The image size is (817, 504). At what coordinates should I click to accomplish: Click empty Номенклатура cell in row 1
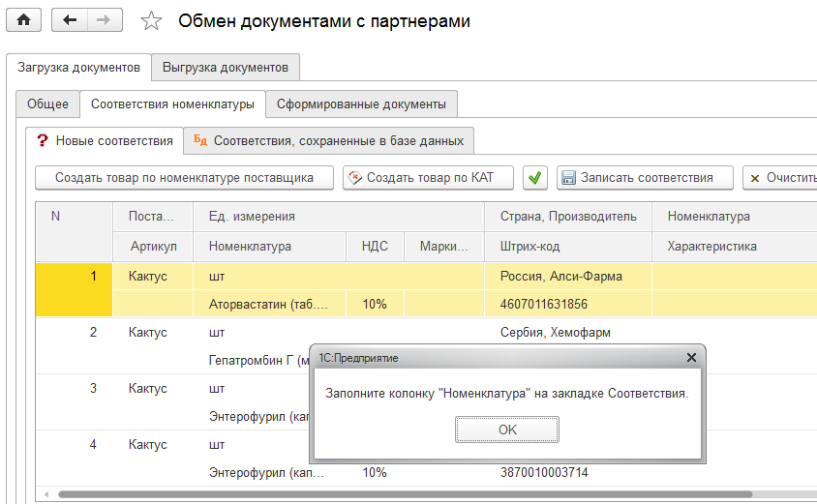[734, 276]
